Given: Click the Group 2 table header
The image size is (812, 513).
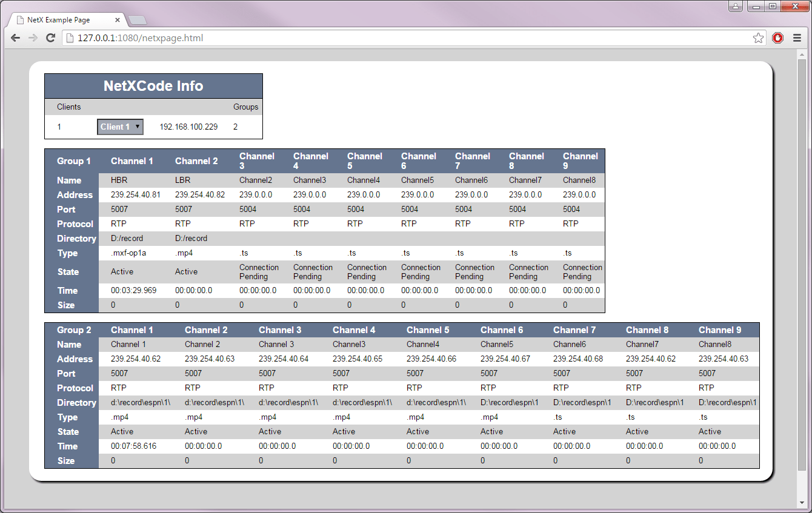Looking at the screenshot, I should point(74,330).
